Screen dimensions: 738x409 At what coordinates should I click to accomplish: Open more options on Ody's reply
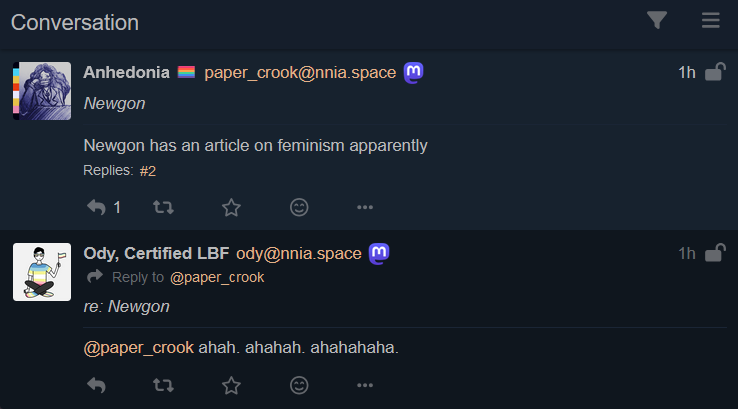click(x=365, y=385)
